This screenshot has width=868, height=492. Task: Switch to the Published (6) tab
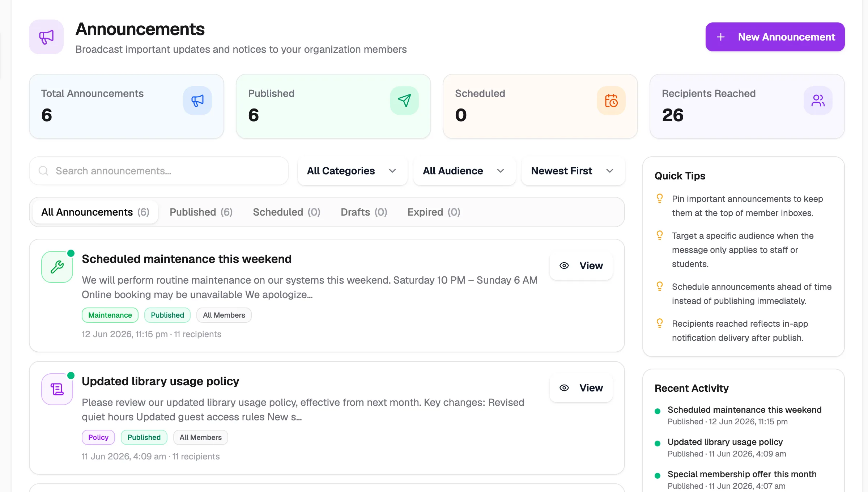tap(201, 212)
